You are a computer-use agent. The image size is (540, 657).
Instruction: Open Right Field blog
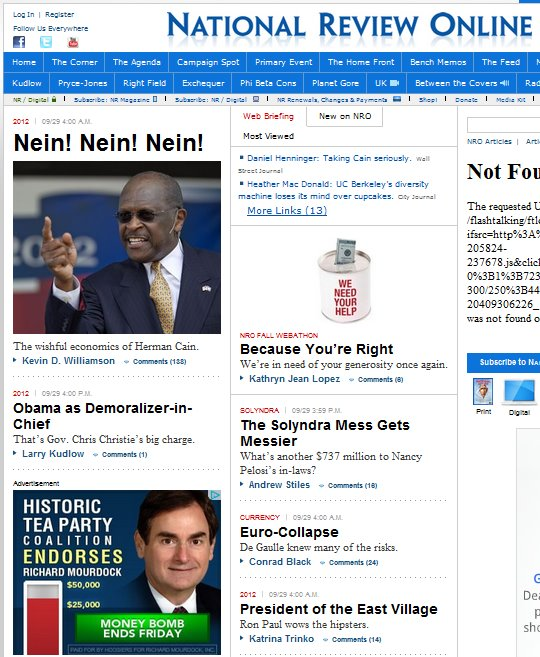[x=144, y=83]
